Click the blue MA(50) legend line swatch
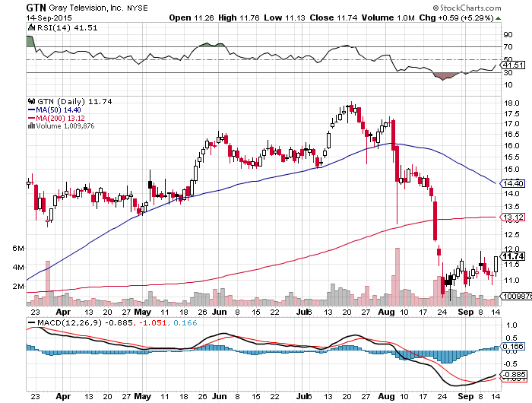The image size is (532, 403). 32,109
